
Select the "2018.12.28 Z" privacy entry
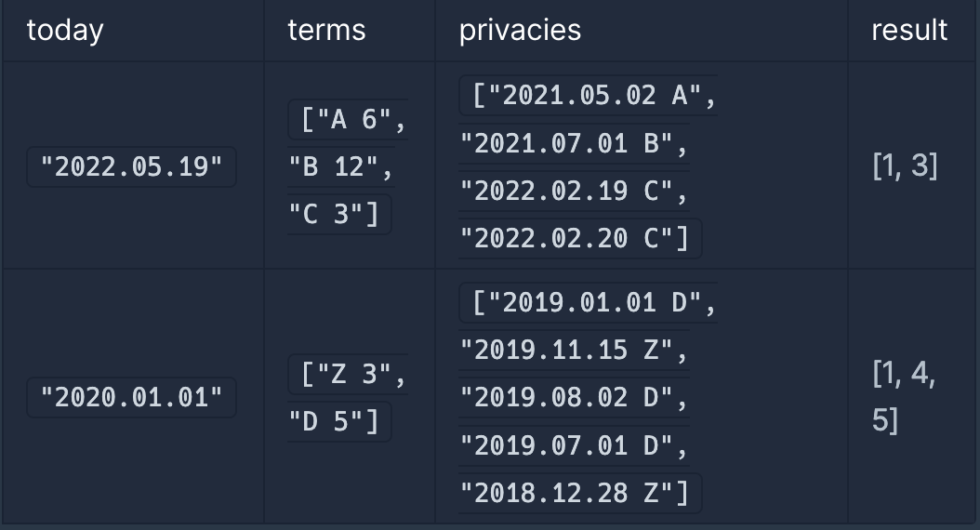pyautogui.click(x=580, y=493)
